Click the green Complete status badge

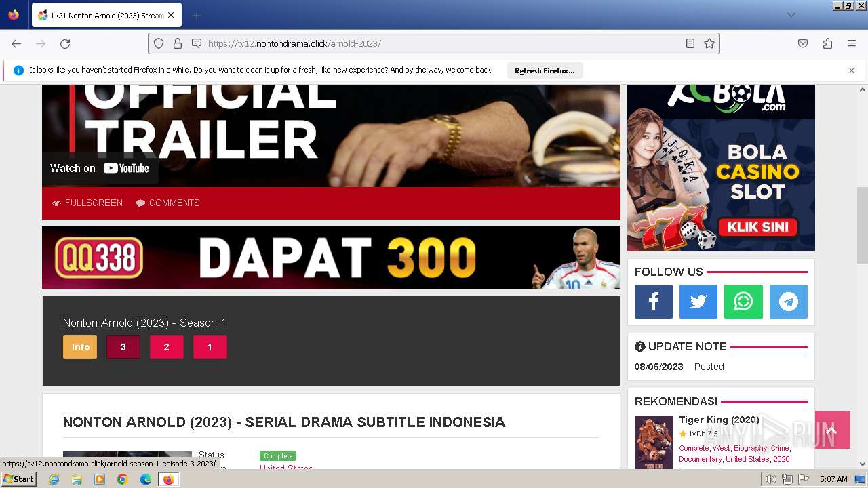coord(278,456)
